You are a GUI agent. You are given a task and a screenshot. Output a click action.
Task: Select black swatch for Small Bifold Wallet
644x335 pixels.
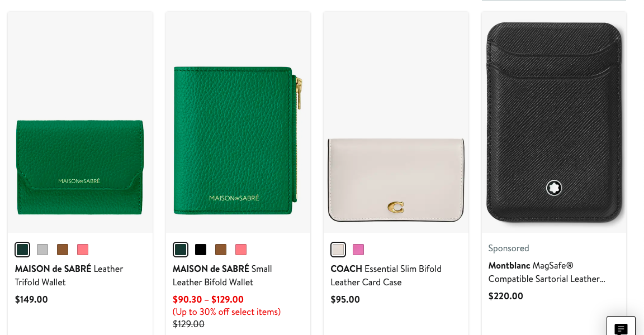[201, 250]
